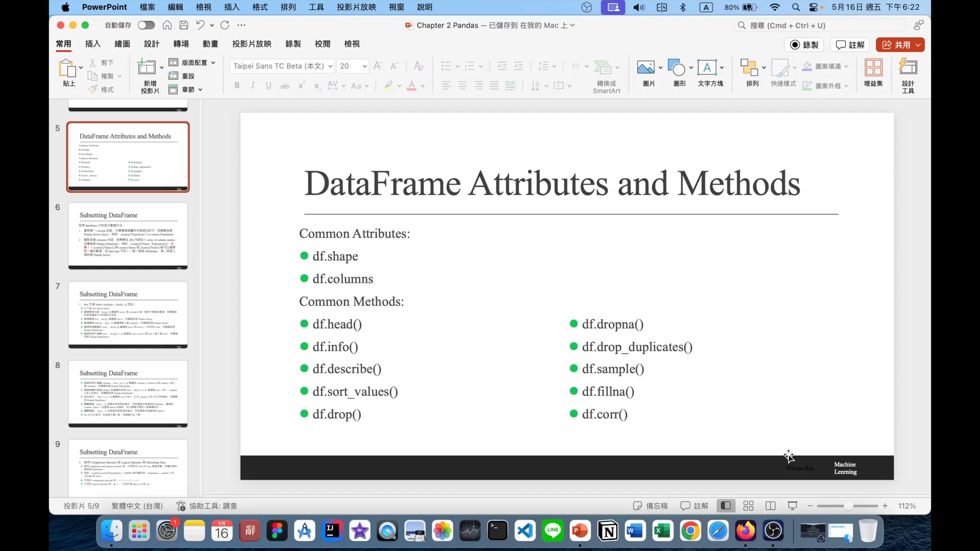Toggle Italic formatting
980x551 pixels.
253,86
